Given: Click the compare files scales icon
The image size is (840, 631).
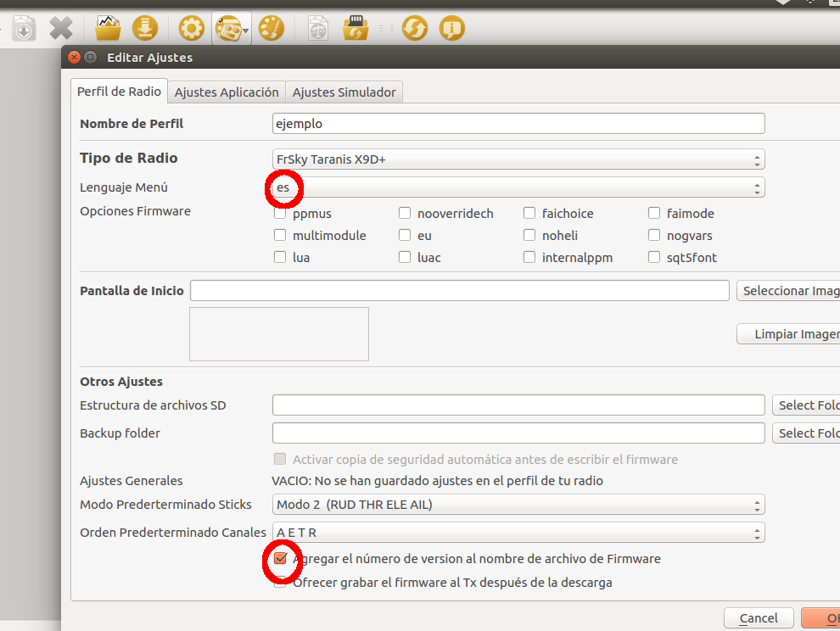Looking at the screenshot, I should point(317,28).
